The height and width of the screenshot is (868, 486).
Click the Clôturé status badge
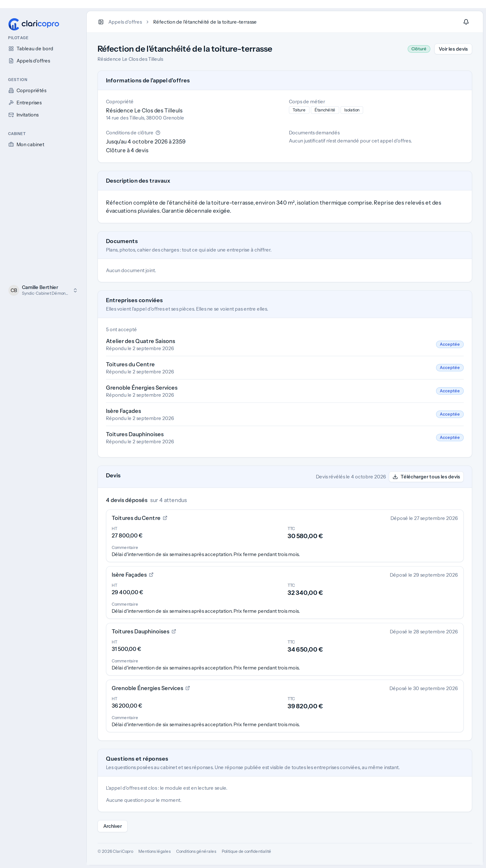click(419, 49)
